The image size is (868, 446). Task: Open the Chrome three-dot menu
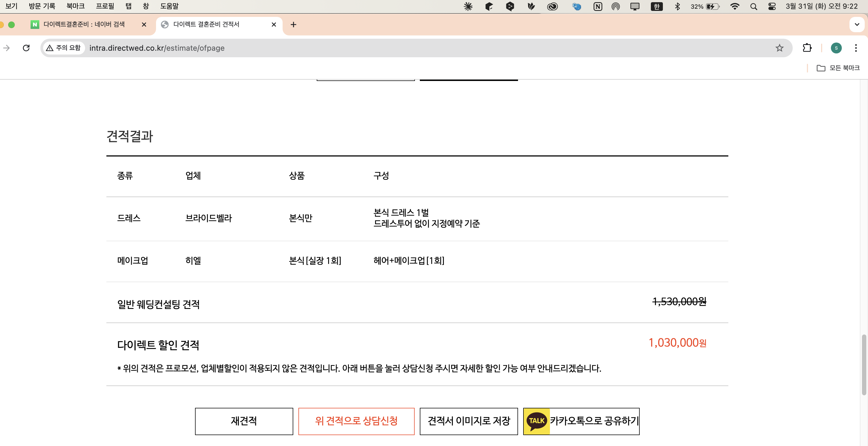856,48
